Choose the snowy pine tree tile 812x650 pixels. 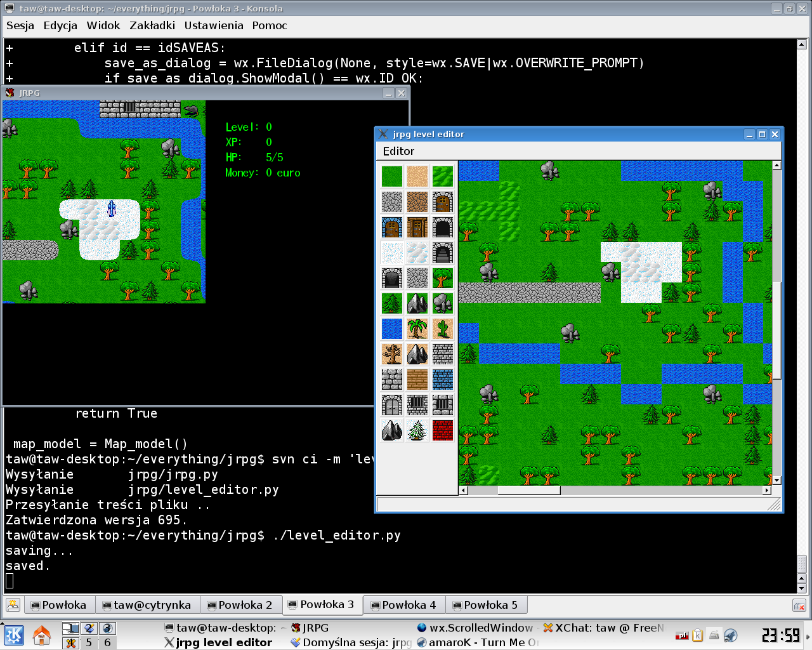[x=417, y=430]
